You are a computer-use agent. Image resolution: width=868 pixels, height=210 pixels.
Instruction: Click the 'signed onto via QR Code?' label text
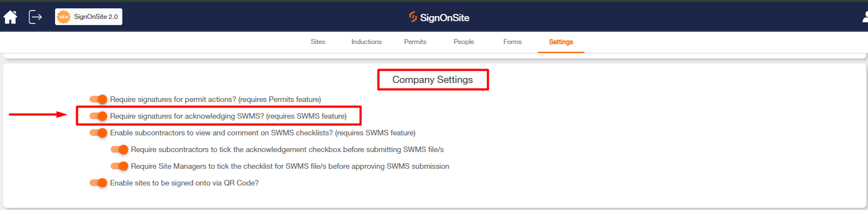(x=217, y=183)
